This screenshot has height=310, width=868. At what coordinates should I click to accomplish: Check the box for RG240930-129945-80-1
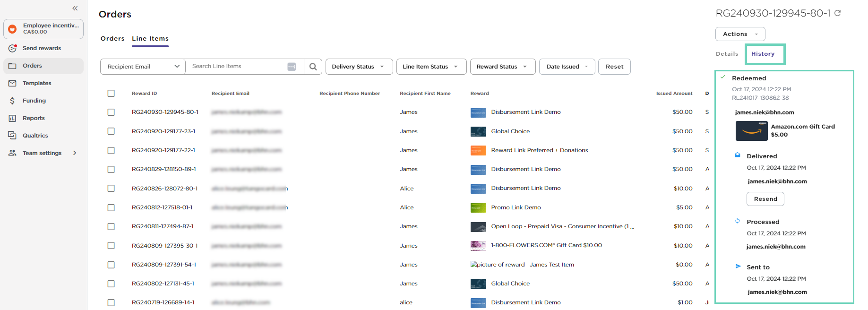click(111, 112)
